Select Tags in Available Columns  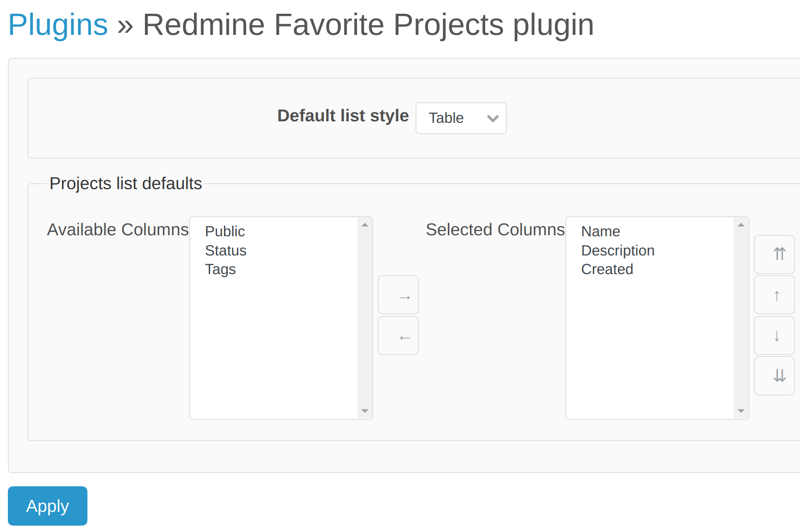tap(221, 269)
